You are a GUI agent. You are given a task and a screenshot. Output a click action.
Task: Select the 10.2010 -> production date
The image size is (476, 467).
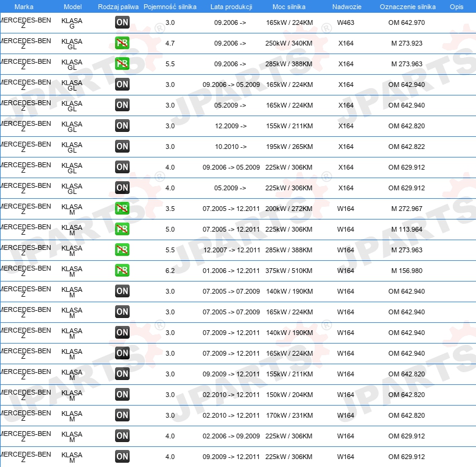[231, 147]
